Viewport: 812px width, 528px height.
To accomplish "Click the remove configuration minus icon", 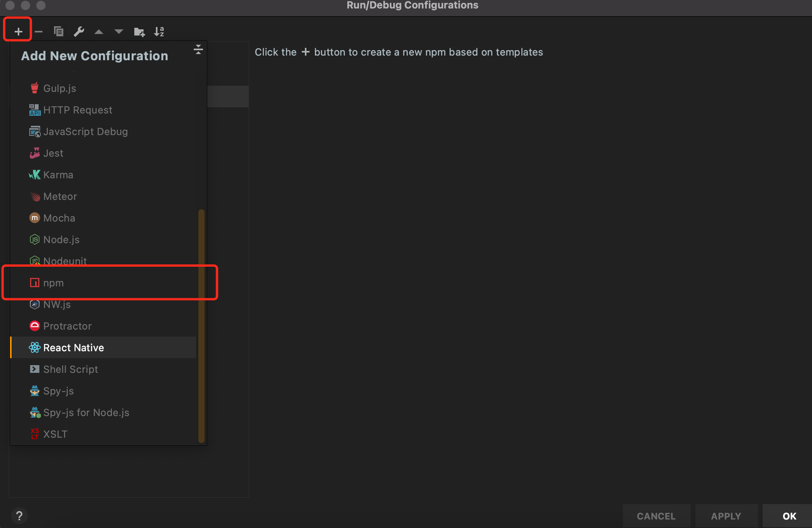I will [x=39, y=31].
